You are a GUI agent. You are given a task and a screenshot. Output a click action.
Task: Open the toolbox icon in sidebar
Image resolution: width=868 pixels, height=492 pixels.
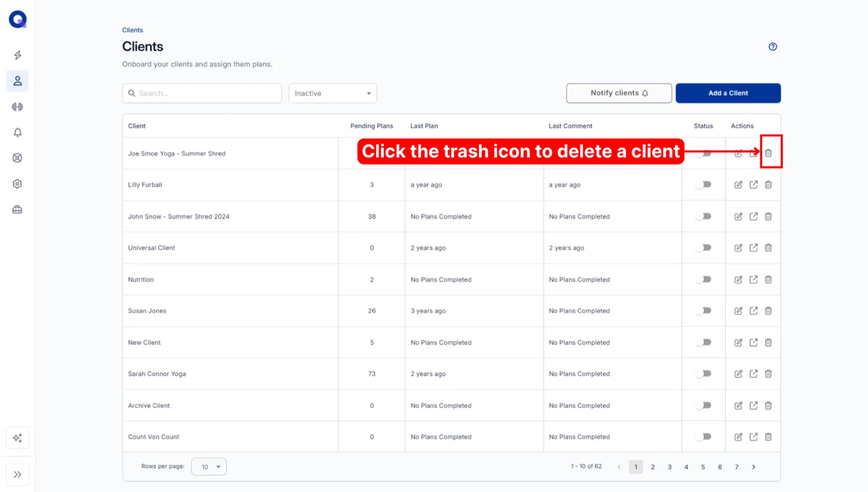pyautogui.click(x=17, y=210)
